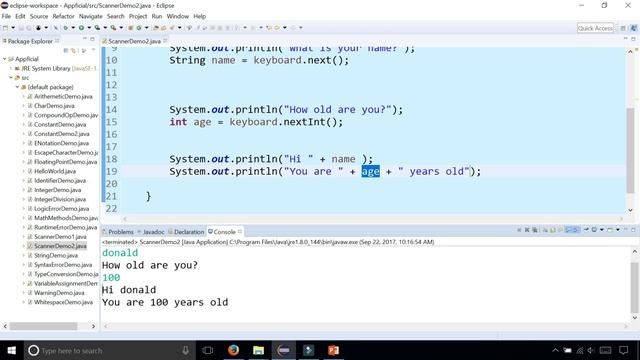Open the Source menu
This screenshot has height=360, width=640.
pyautogui.click(x=39, y=16)
